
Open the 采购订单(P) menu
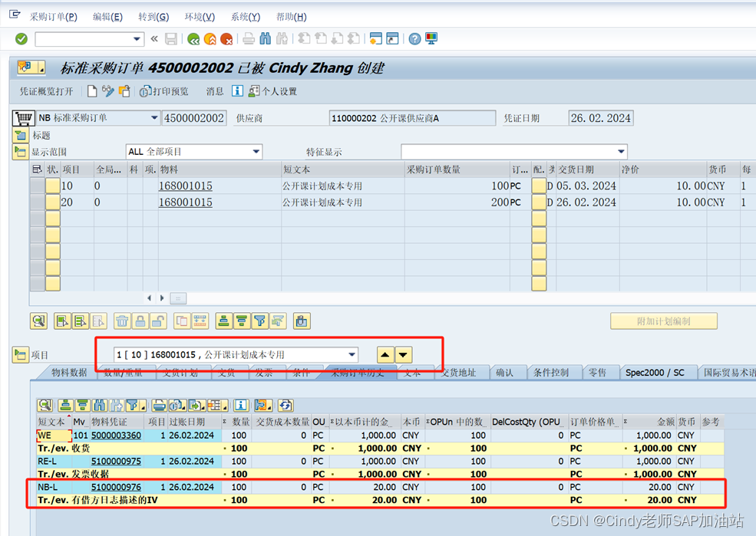click(x=53, y=17)
